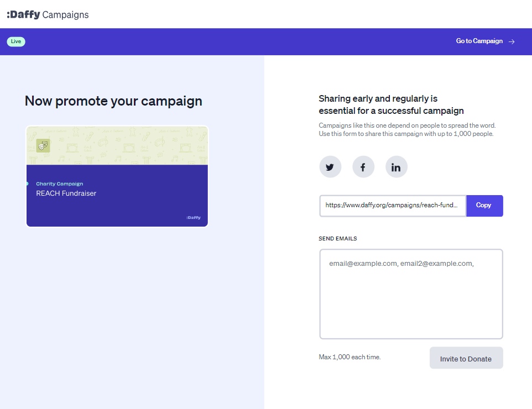The width and height of the screenshot is (532, 409).
Task: Select the campaign URL field
Action: 393,206
